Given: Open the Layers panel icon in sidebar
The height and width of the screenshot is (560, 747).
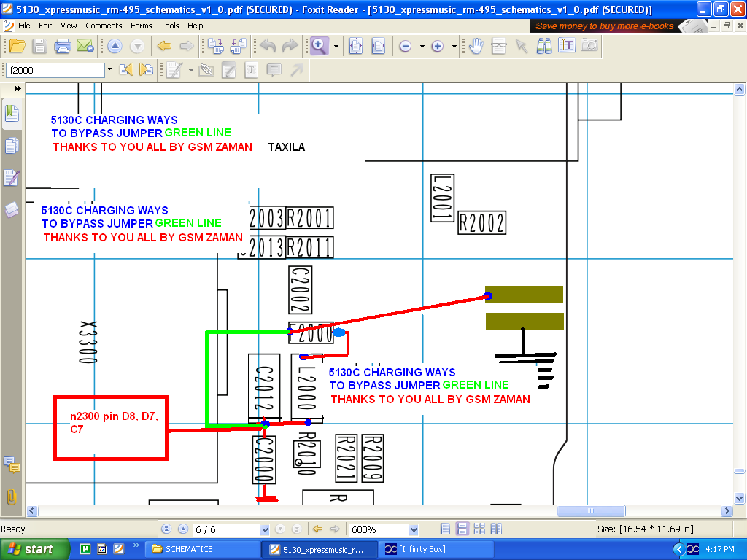Looking at the screenshot, I should click(x=12, y=210).
